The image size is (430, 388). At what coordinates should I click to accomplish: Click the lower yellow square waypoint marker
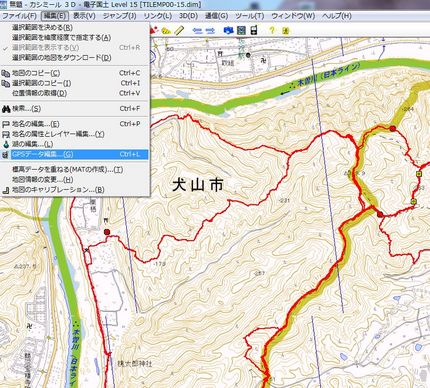[414, 201]
